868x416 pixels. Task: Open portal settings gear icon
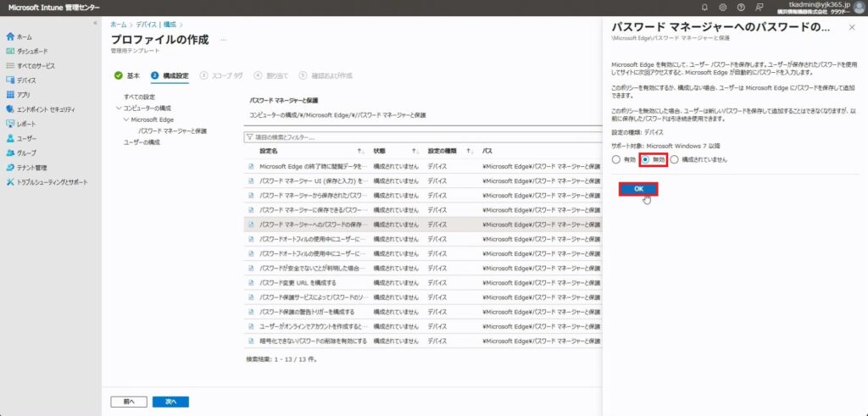722,7
